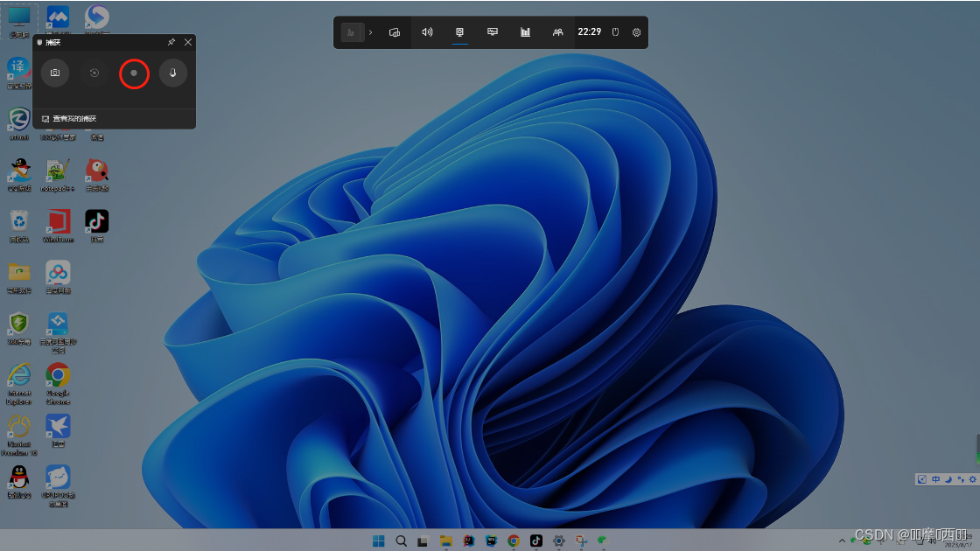
Task: Click the IME toolbar settings gear
Action: point(972,479)
